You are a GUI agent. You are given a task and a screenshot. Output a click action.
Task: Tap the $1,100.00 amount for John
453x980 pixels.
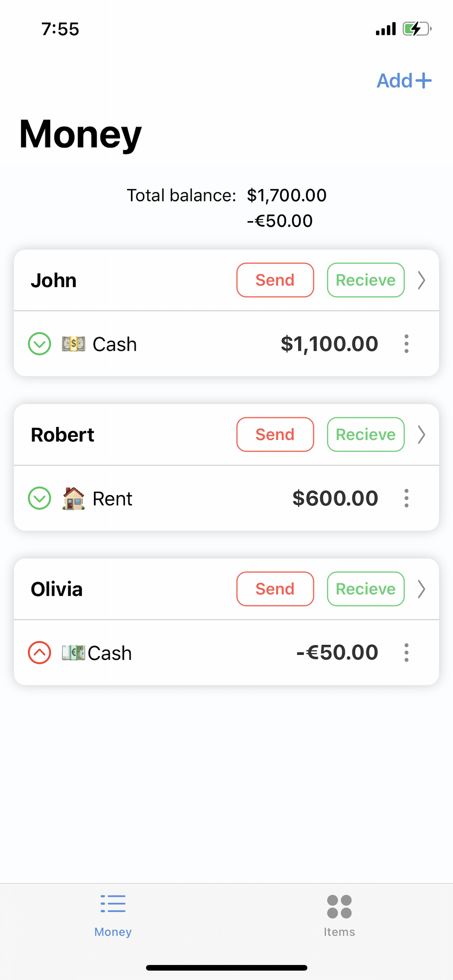tap(329, 344)
